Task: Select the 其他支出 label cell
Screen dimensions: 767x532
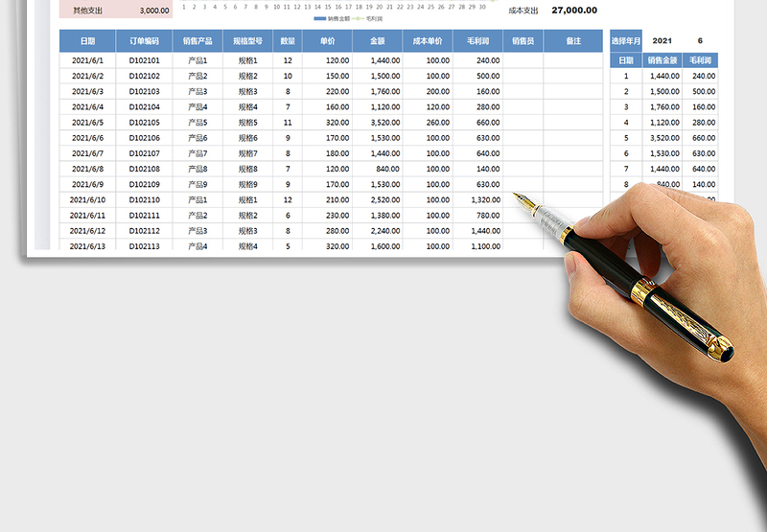Action: [x=87, y=11]
